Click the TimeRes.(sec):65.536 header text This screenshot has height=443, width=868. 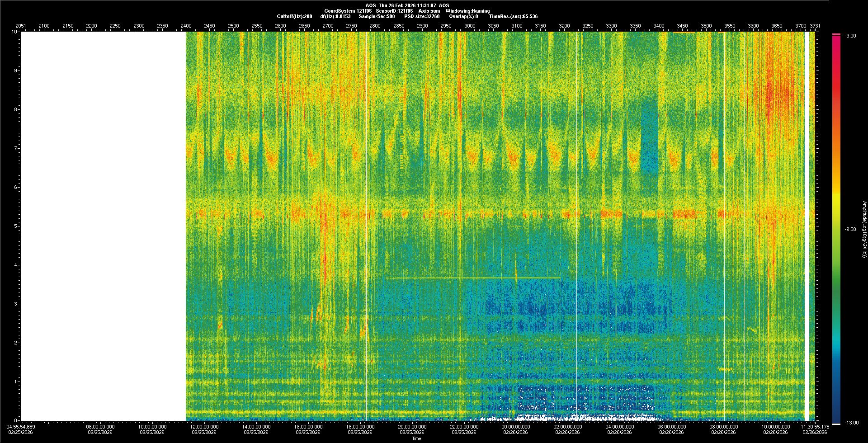513,16
